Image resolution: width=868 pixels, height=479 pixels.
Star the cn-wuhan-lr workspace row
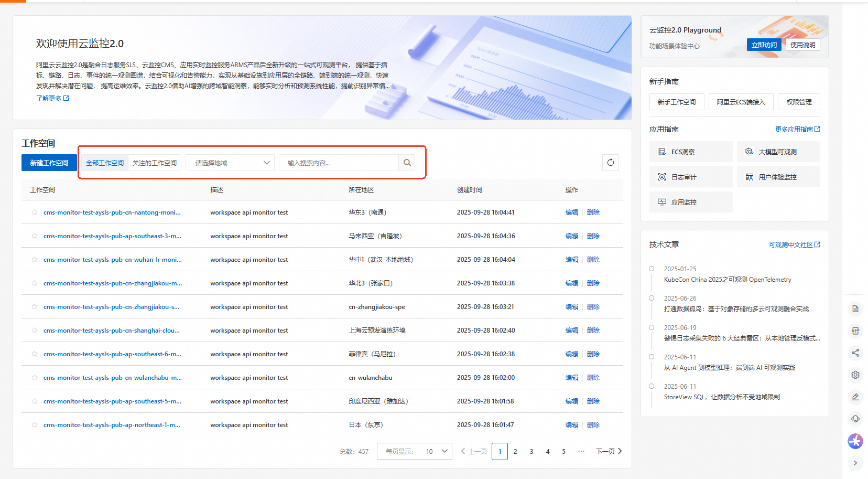tap(35, 260)
